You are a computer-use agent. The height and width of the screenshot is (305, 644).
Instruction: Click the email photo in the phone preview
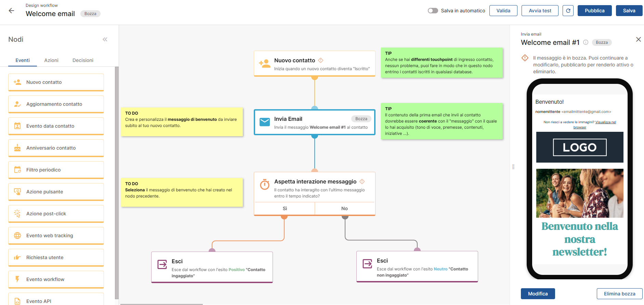[580, 193]
